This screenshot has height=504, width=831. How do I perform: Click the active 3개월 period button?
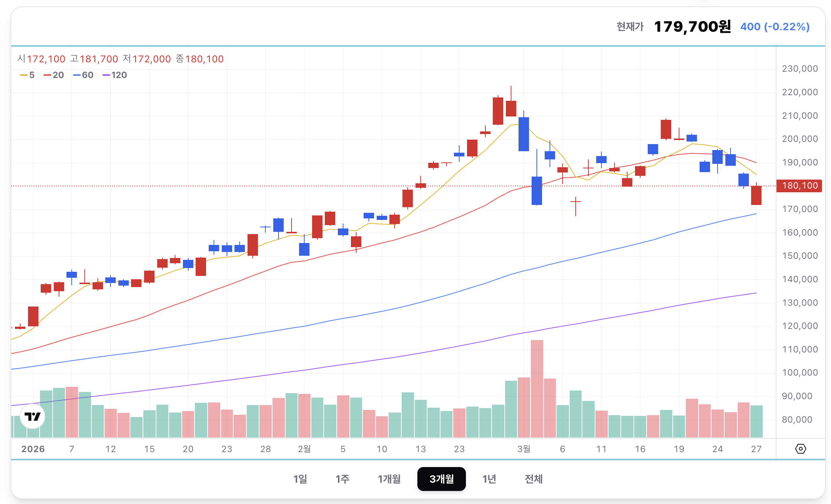point(441,479)
